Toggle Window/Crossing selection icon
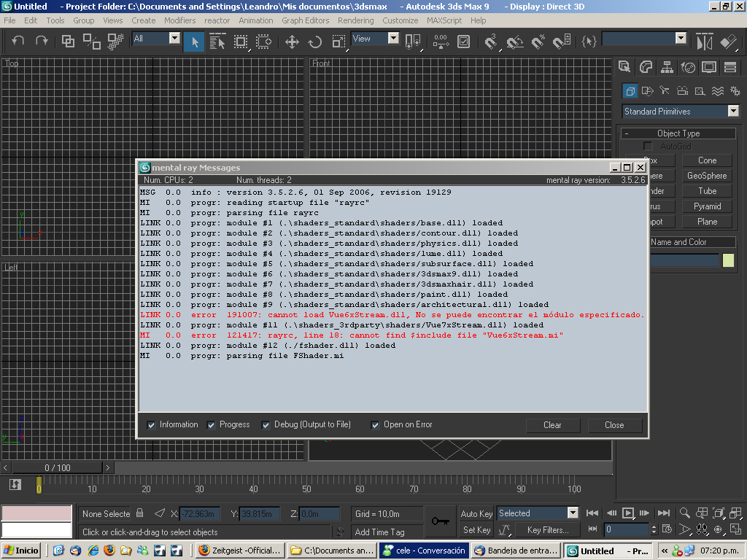 pos(263,42)
